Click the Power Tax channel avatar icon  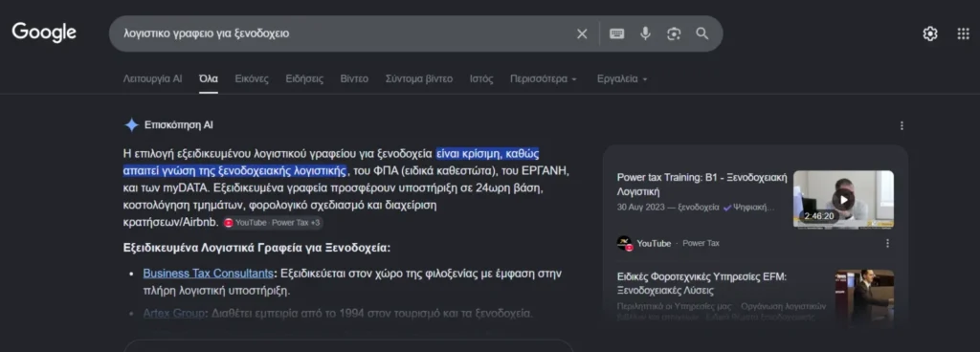624,243
